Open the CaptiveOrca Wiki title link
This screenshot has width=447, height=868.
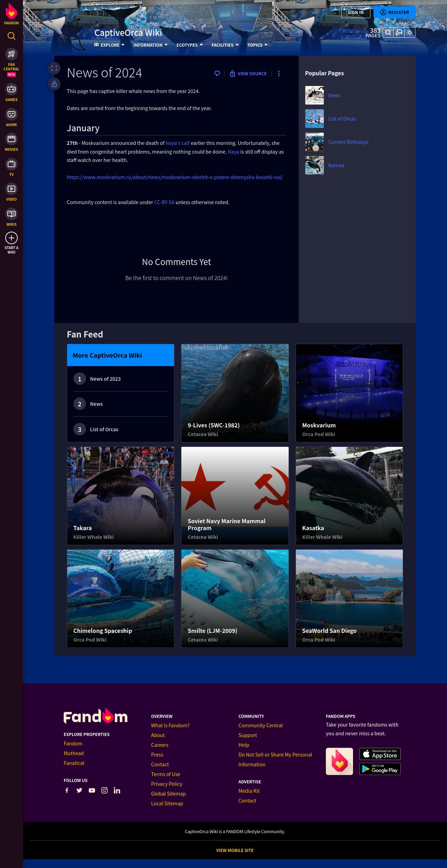[128, 33]
